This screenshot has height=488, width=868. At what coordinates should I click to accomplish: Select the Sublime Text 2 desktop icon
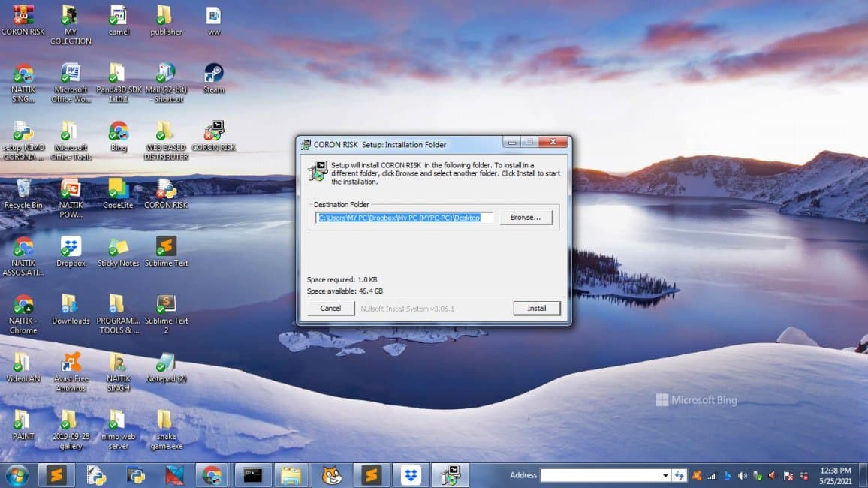point(166,315)
